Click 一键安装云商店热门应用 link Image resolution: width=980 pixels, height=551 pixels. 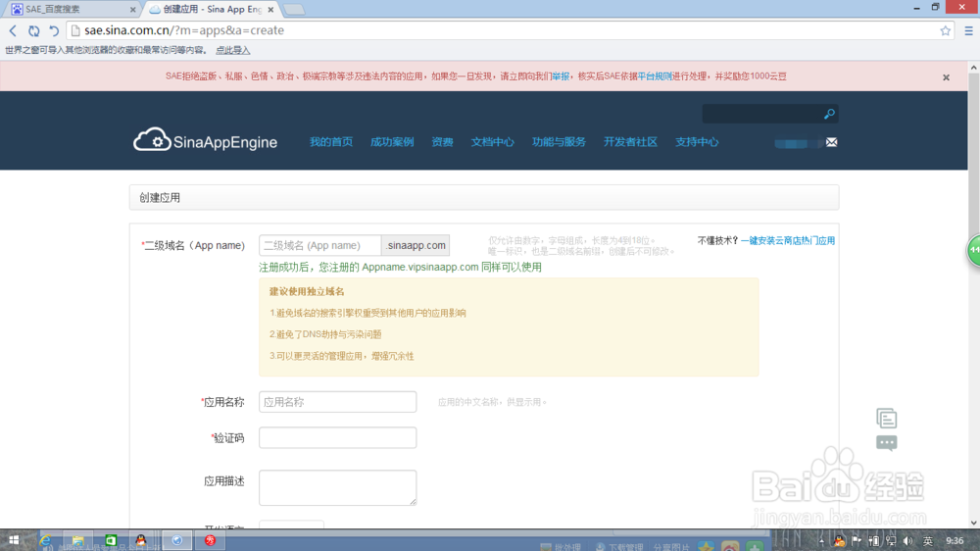tap(788, 241)
